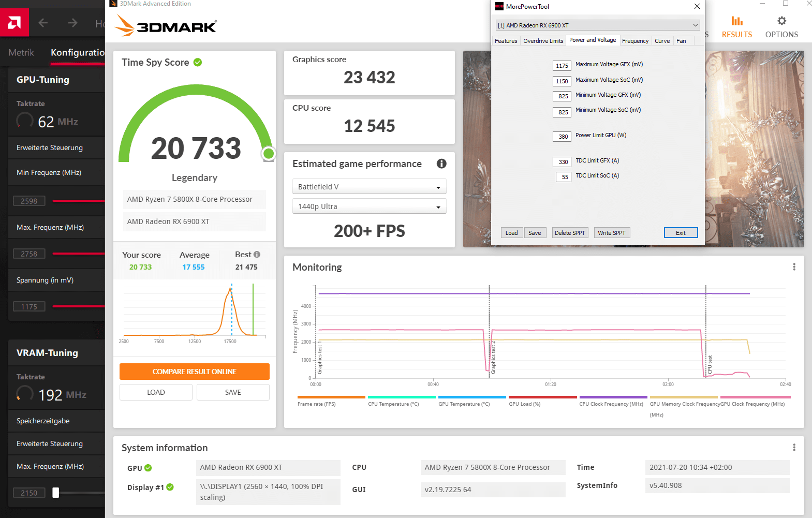This screenshot has height=518, width=812.
Task: Click the LOAD button in 3DMark
Action: (x=156, y=392)
